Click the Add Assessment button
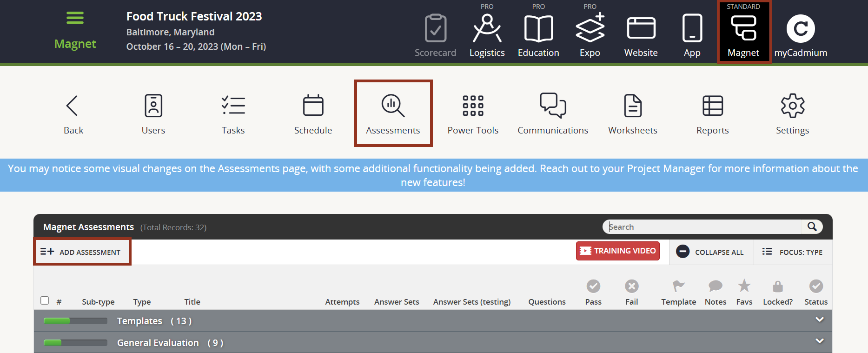Screen dimensions: 868x353 [82, 252]
